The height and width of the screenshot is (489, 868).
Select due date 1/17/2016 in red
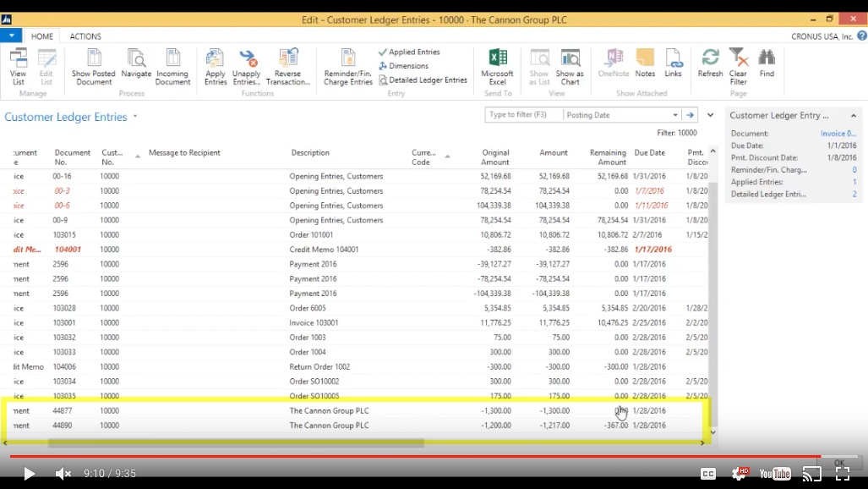(x=653, y=250)
